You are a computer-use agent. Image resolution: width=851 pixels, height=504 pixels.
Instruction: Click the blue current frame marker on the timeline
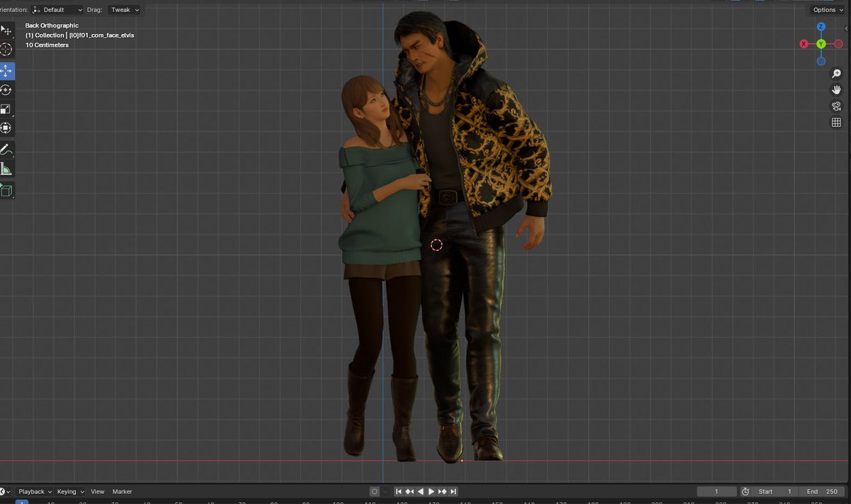click(x=22, y=502)
